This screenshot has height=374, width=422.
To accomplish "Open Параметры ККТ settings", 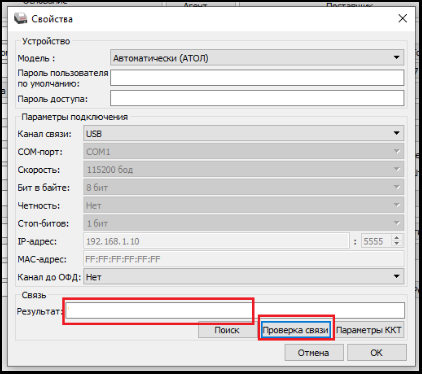I will (x=369, y=330).
